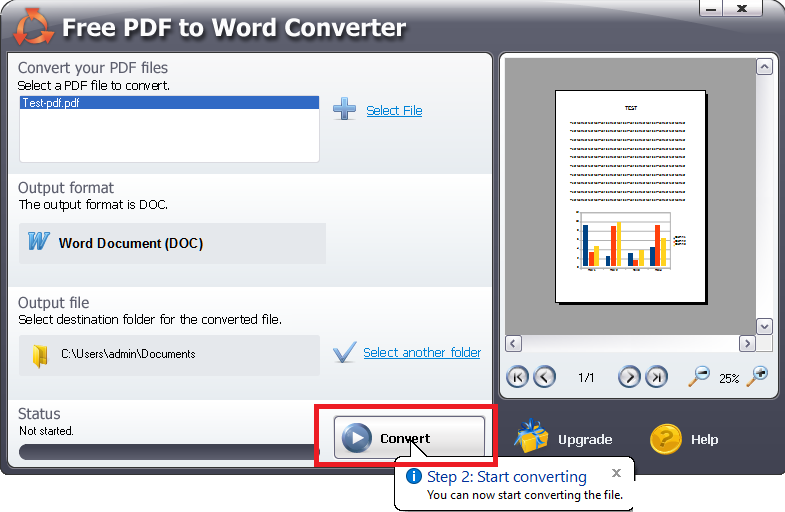Click the blue W Word icon
Viewport: 785px width, 512px height.
[39, 241]
